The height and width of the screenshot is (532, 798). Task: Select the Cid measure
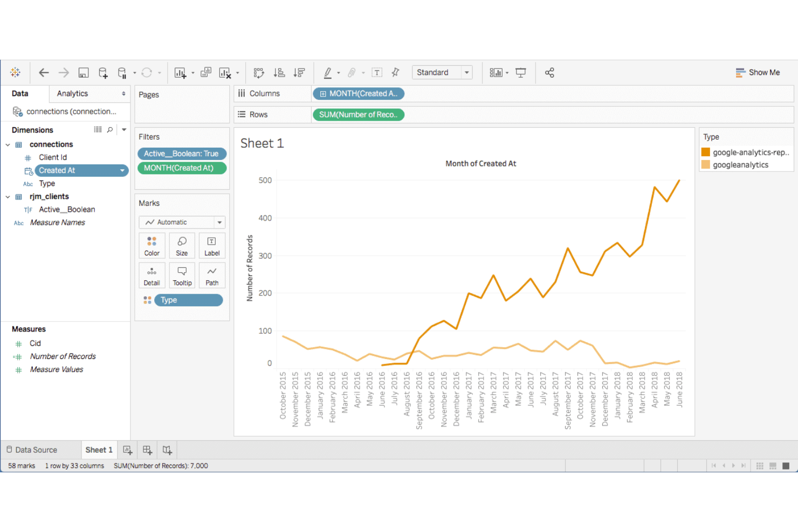pos(35,343)
